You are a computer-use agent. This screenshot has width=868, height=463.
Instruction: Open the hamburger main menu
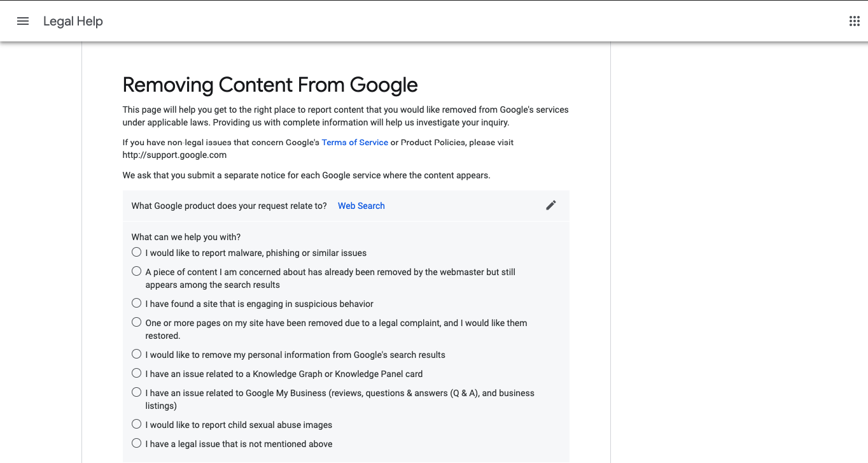click(23, 21)
